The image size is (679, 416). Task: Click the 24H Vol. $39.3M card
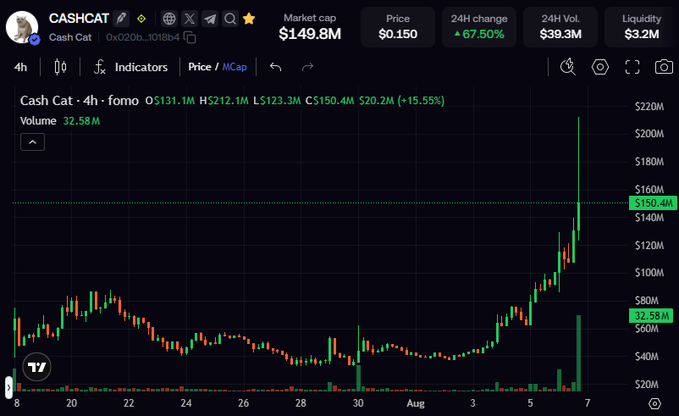(560, 27)
